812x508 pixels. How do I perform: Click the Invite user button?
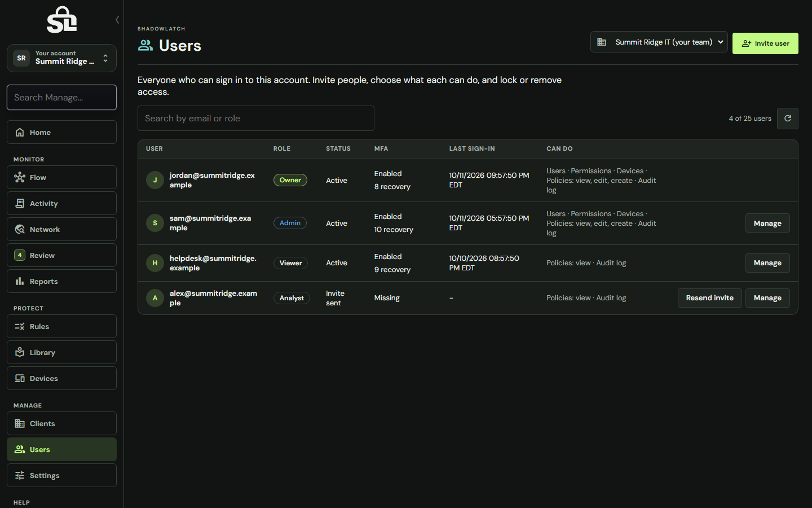[x=765, y=43]
